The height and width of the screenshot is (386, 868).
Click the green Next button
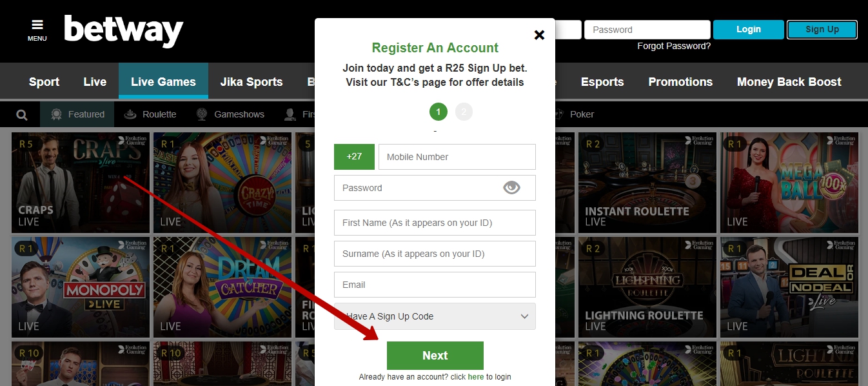click(x=435, y=356)
